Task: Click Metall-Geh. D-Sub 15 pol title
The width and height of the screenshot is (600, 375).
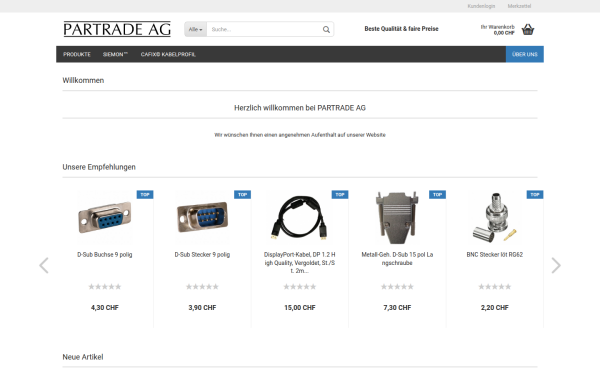Action: 397,259
